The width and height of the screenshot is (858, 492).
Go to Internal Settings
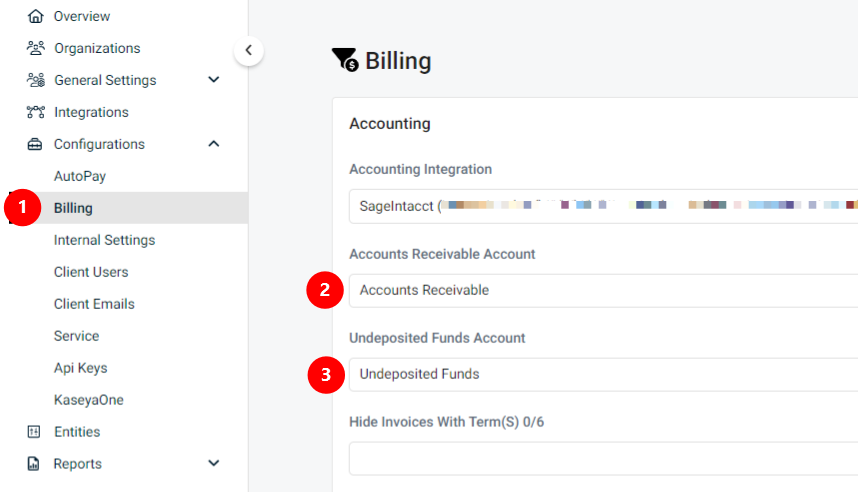coord(105,240)
